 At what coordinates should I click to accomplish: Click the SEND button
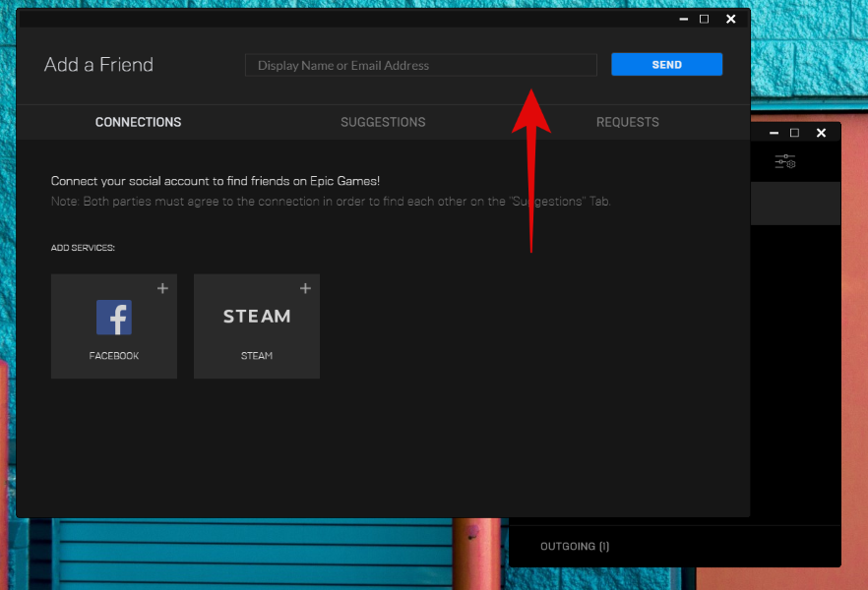pos(666,65)
